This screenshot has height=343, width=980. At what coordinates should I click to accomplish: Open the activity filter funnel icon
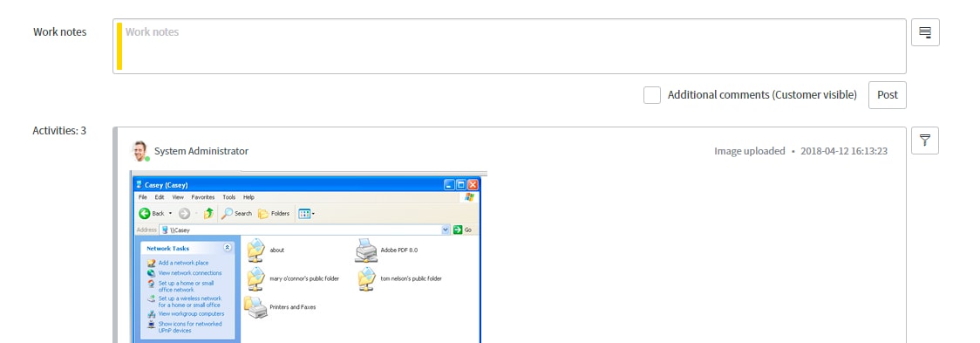coord(925,141)
